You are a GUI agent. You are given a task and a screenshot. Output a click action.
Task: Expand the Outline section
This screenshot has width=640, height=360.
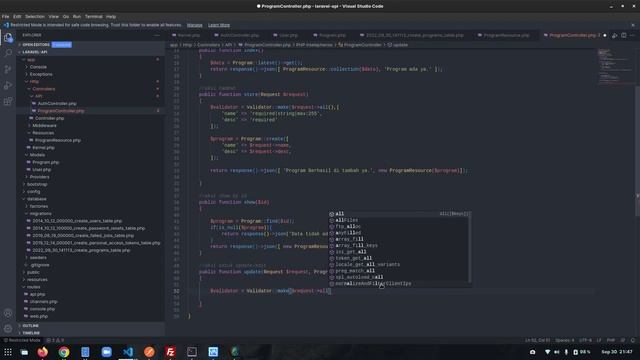[91, 326]
